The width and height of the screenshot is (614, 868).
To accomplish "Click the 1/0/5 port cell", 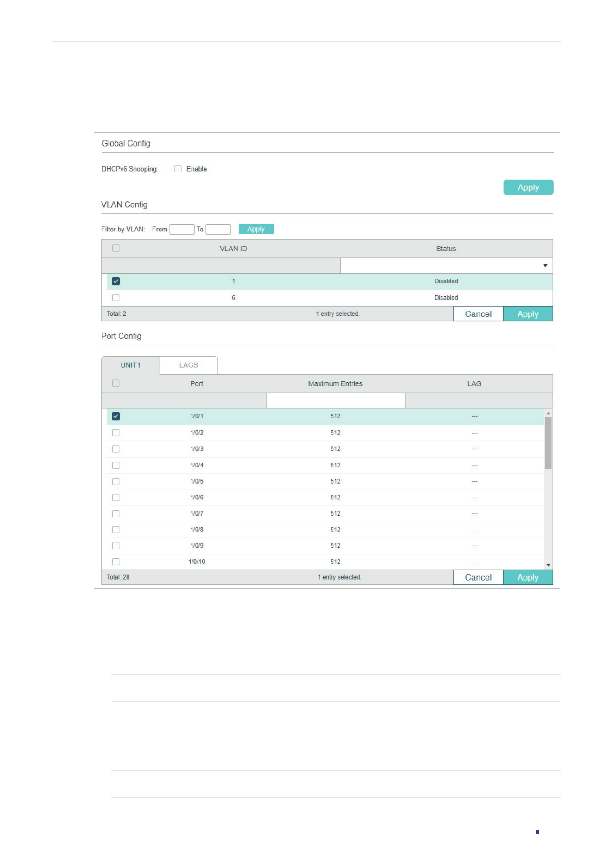I will click(x=197, y=481).
